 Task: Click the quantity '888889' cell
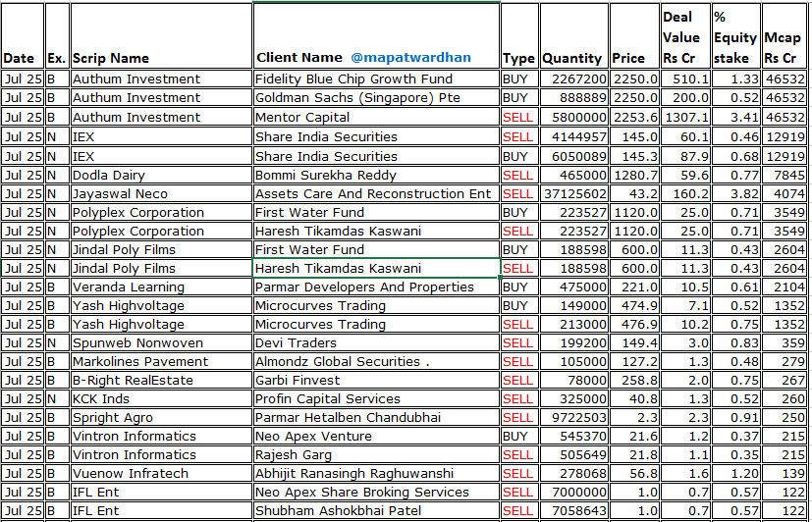tap(573, 98)
